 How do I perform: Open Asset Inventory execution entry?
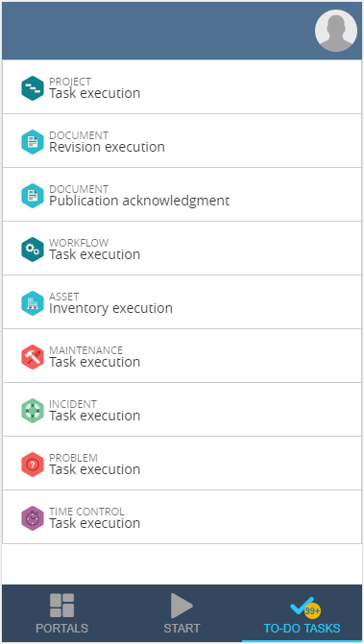pyautogui.click(x=182, y=302)
